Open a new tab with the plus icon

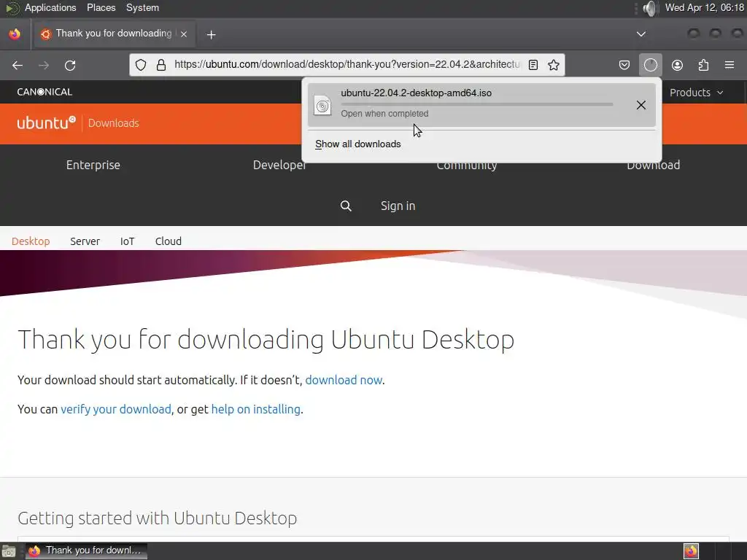(211, 34)
